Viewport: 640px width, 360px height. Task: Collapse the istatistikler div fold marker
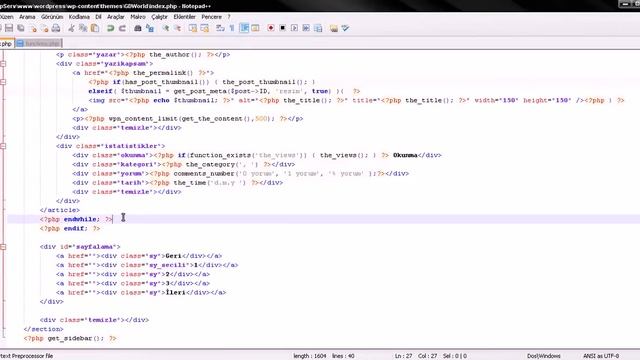tap(3, 146)
